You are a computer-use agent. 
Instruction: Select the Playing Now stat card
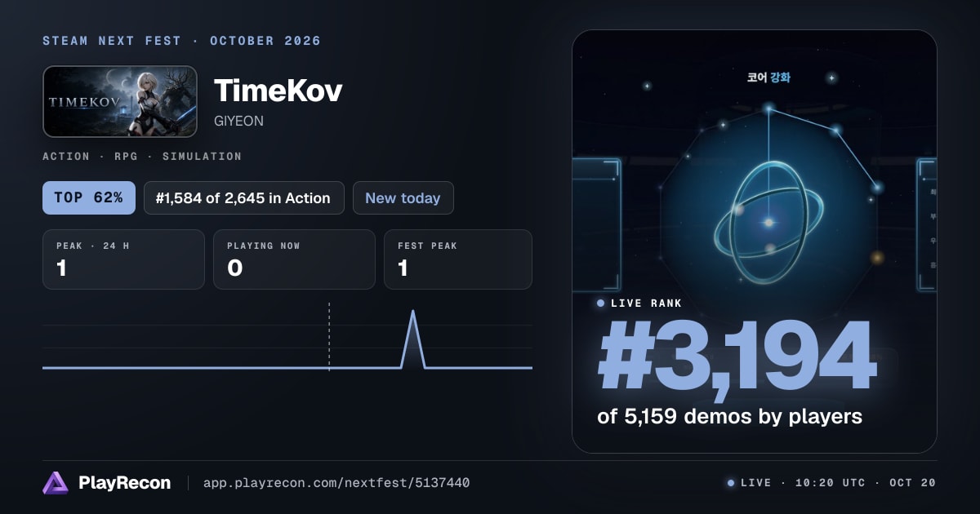[x=294, y=259]
